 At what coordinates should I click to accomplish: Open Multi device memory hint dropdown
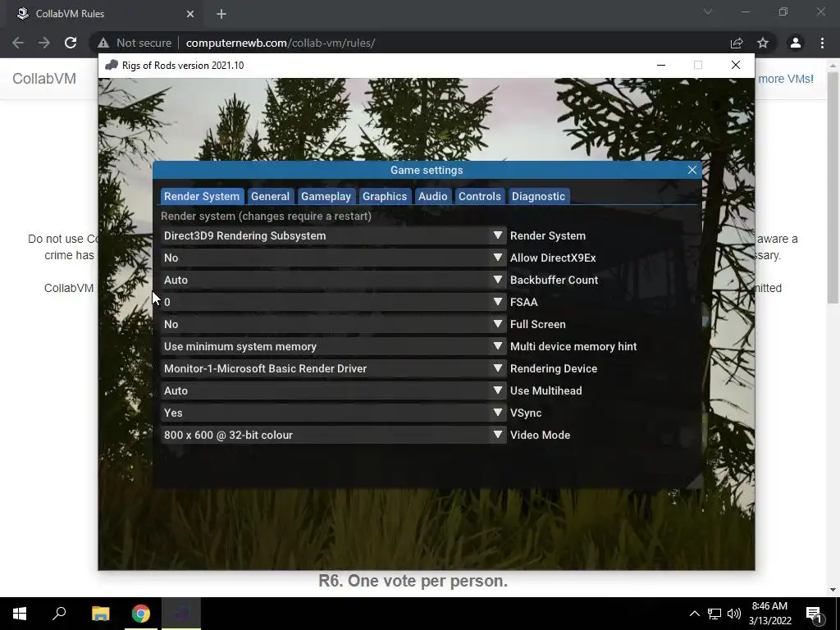(333, 347)
